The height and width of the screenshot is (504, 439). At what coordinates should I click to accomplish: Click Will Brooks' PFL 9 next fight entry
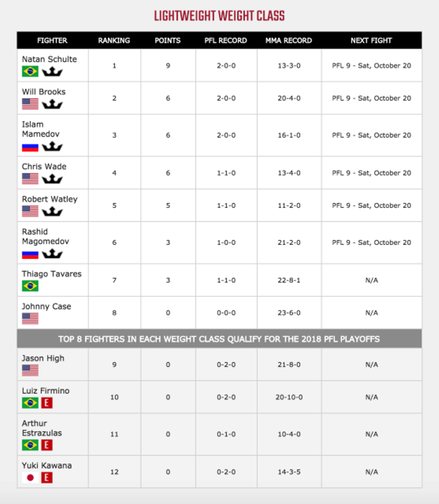click(x=372, y=98)
